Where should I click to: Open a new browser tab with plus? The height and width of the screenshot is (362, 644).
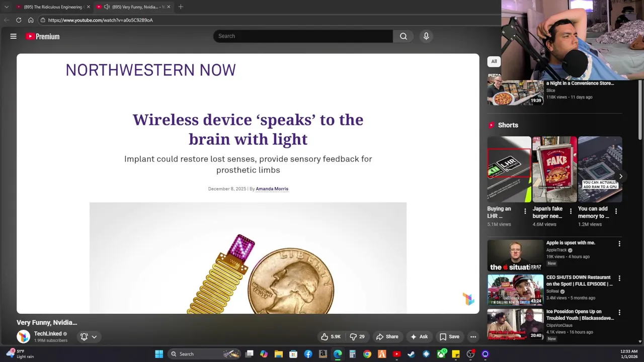coord(181,7)
